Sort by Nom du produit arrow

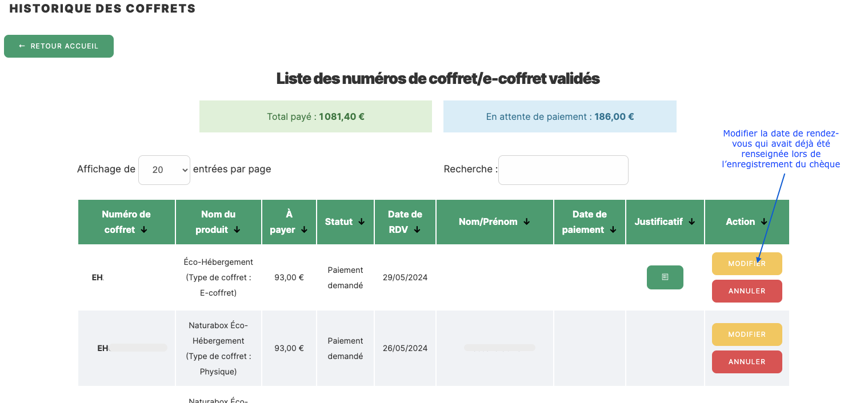(x=237, y=230)
